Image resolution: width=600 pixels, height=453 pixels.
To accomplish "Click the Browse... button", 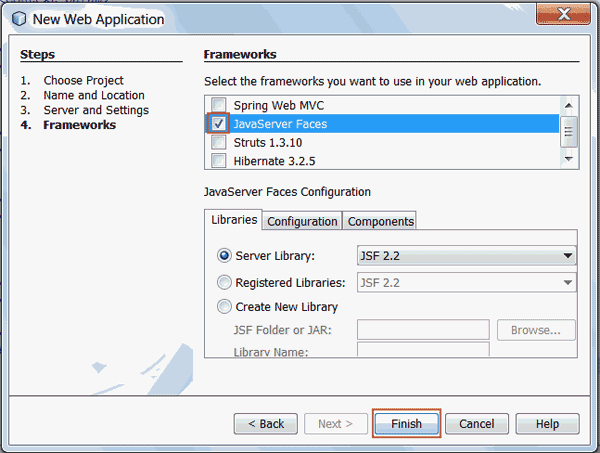I will point(536,330).
